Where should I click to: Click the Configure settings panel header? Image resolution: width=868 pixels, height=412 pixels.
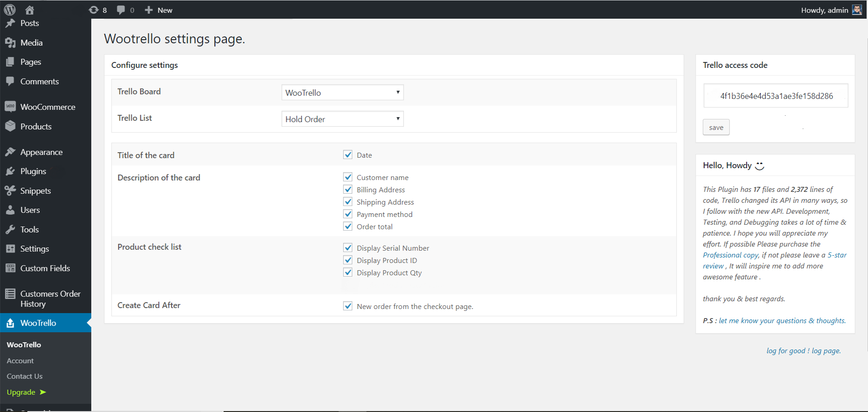(x=394, y=65)
